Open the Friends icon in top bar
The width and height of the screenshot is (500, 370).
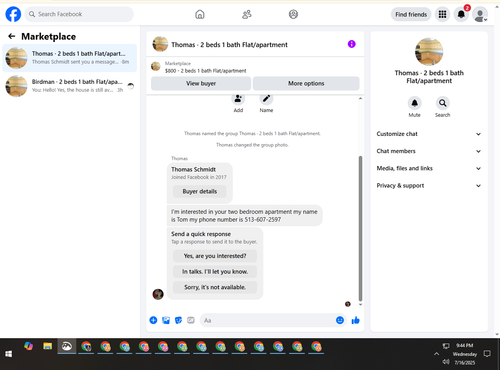247,14
